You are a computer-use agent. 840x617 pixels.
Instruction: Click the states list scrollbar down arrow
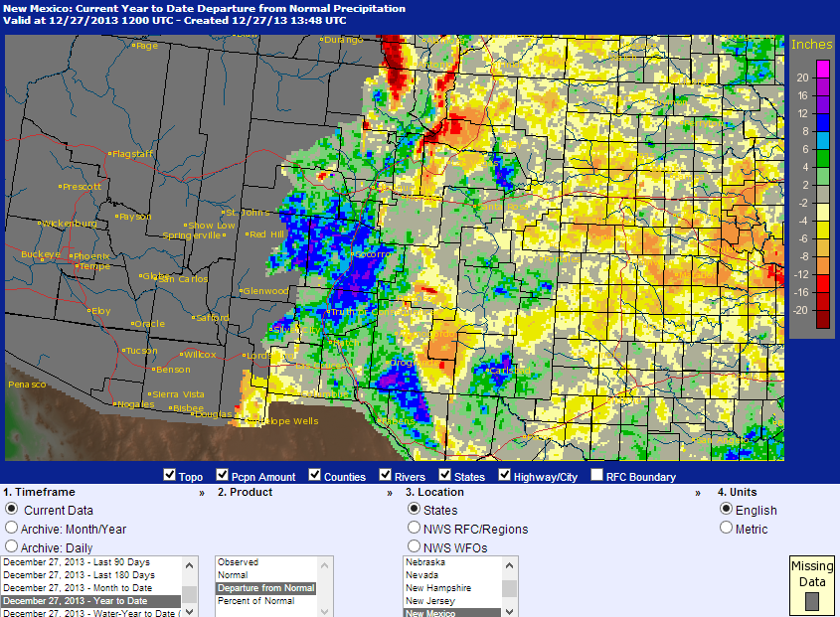[507, 609]
